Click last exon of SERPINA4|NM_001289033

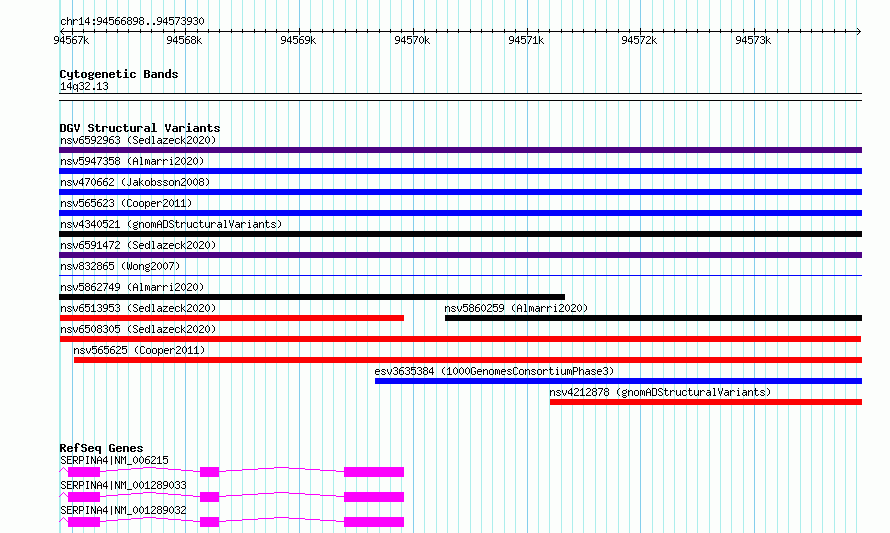[374, 497]
